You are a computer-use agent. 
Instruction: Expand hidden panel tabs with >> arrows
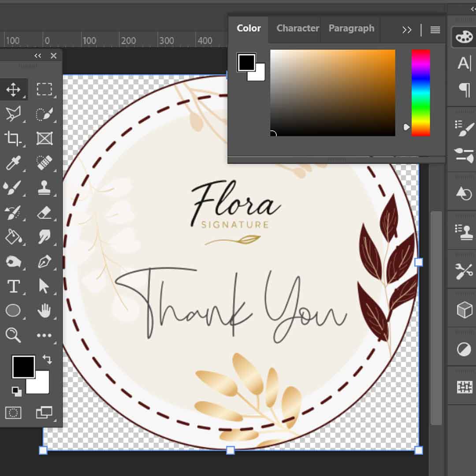click(x=407, y=30)
